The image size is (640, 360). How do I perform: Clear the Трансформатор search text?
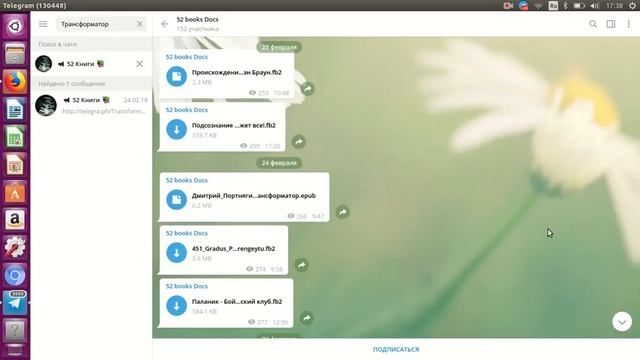pyautogui.click(x=140, y=24)
